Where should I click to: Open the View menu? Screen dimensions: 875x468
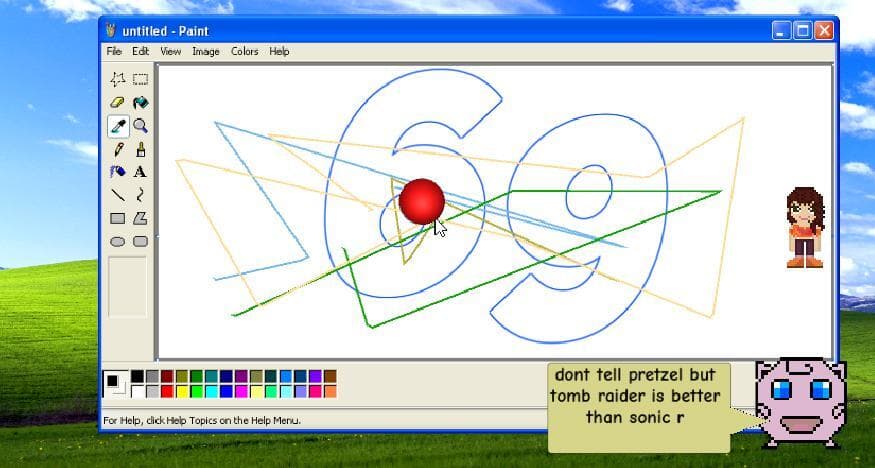(x=171, y=51)
